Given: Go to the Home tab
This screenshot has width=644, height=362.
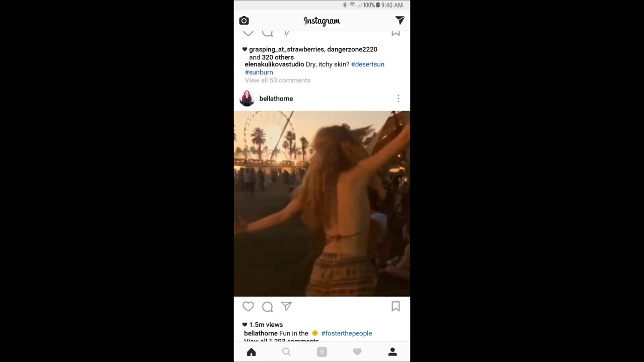Looking at the screenshot, I should point(252,352).
